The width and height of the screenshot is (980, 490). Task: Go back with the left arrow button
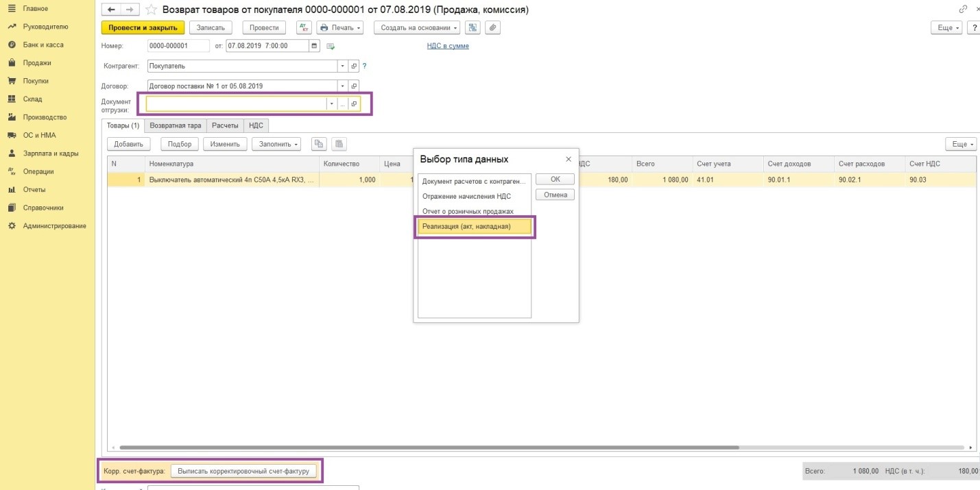click(111, 10)
